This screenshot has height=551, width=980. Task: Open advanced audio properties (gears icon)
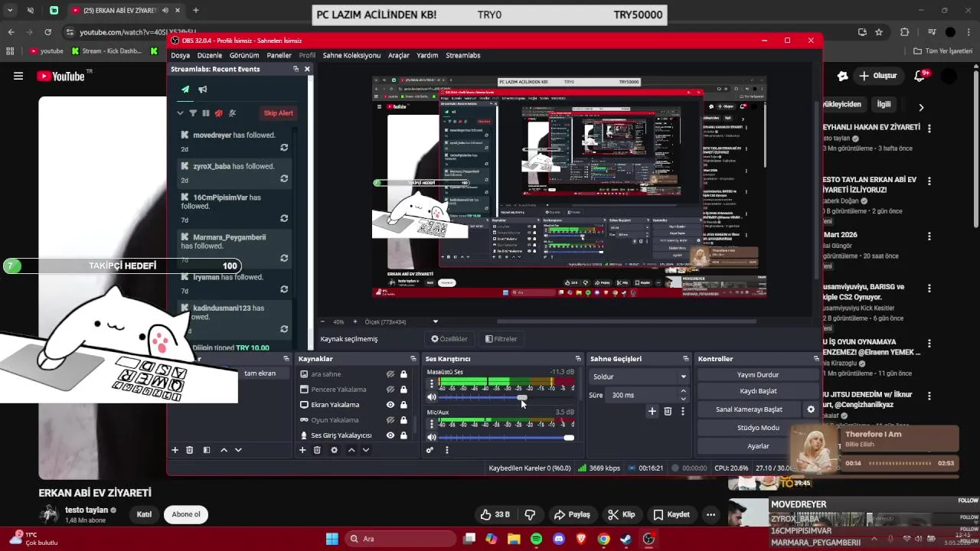pyautogui.click(x=430, y=450)
